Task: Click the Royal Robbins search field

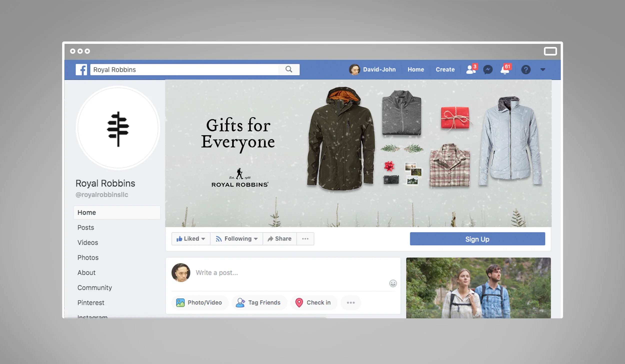Action: (184, 69)
